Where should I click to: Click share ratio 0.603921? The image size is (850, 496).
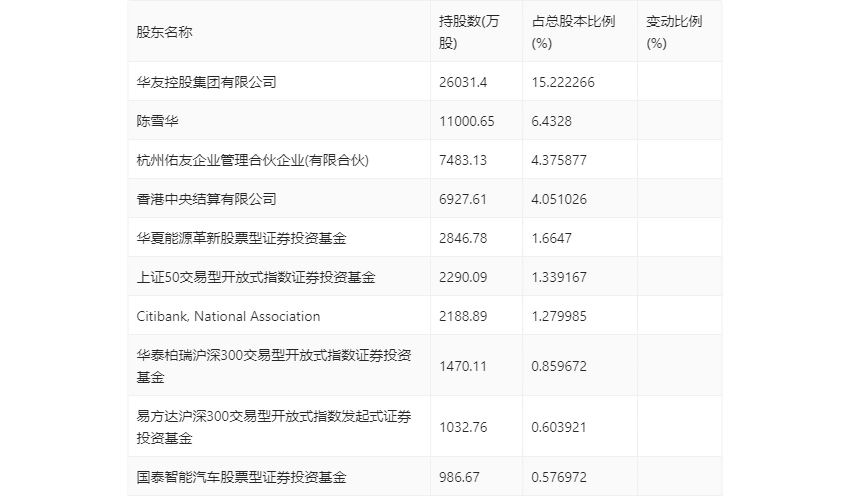(x=559, y=427)
